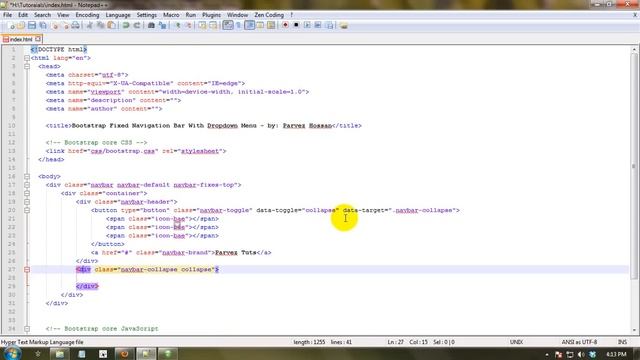Click the scrollbar down arrow
Screen dimensions: 640x360
pyautogui.click(x=634, y=330)
